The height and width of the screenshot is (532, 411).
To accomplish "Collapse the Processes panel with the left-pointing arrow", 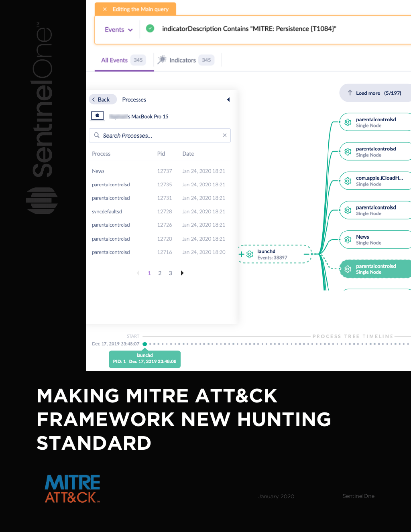I will tap(228, 99).
